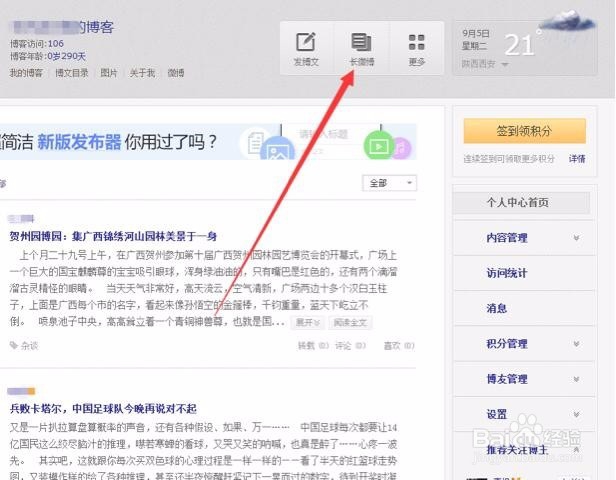Click the 发博文 compose icon

tap(306, 42)
